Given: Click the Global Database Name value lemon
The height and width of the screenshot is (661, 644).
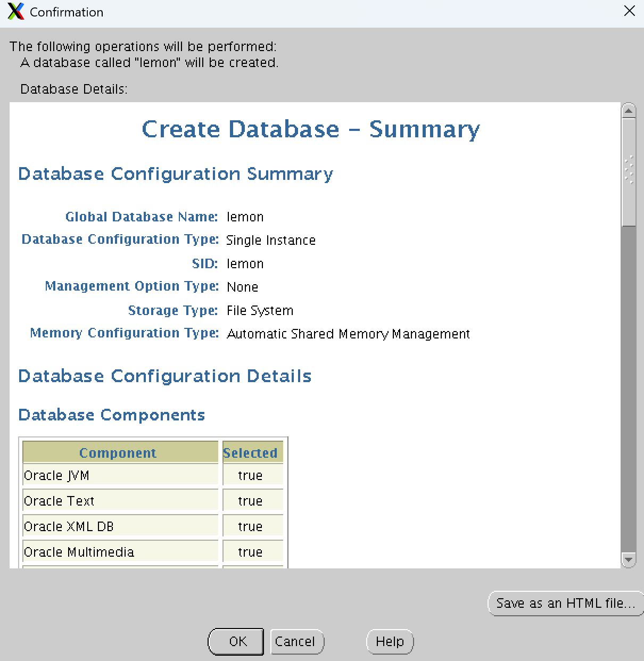Looking at the screenshot, I should point(245,217).
